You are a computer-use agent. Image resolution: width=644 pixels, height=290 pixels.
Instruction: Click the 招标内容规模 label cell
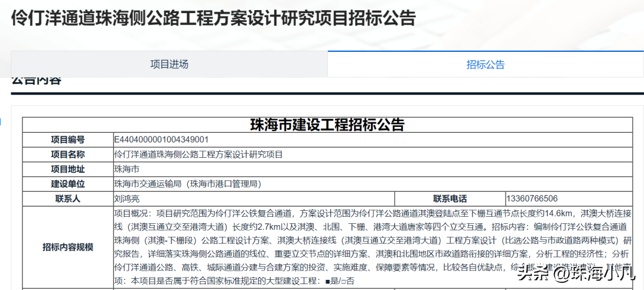click(68, 247)
